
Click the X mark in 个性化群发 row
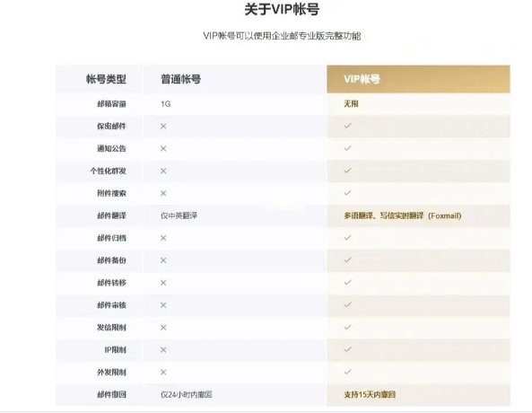[x=163, y=171]
